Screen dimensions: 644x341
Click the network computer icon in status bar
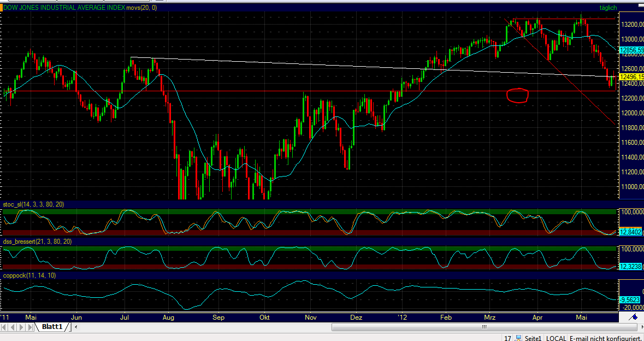point(519,338)
